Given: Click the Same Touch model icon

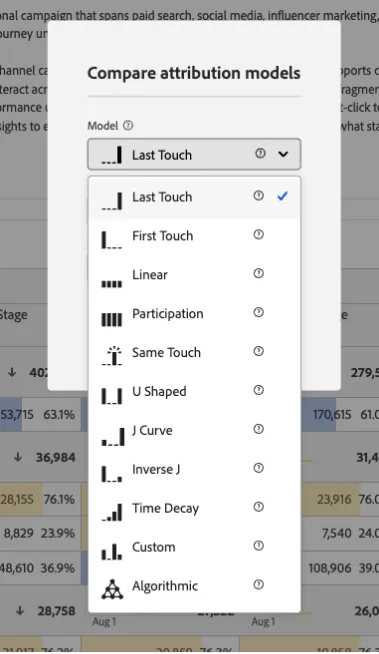Looking at the screenshot, I should coord(112,355).
